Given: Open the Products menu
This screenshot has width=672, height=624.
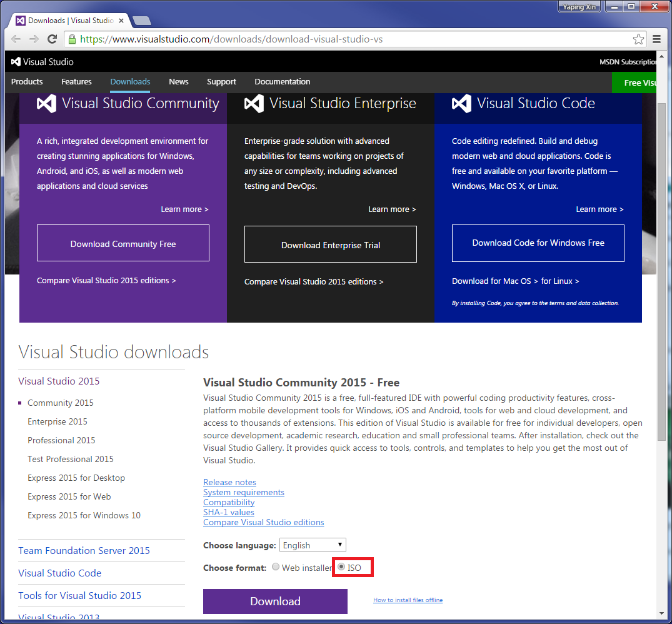Looking at the screenshot, I should click(x=27, y=81).
